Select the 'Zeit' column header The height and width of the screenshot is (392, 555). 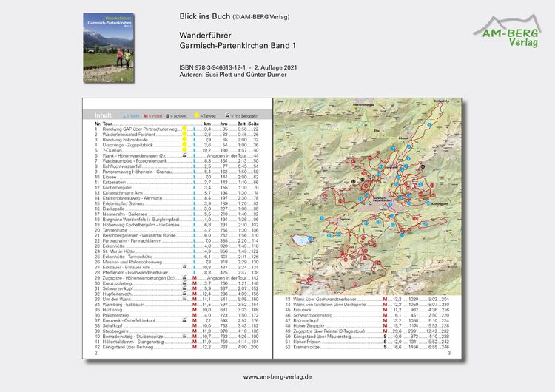click(241, 124)
